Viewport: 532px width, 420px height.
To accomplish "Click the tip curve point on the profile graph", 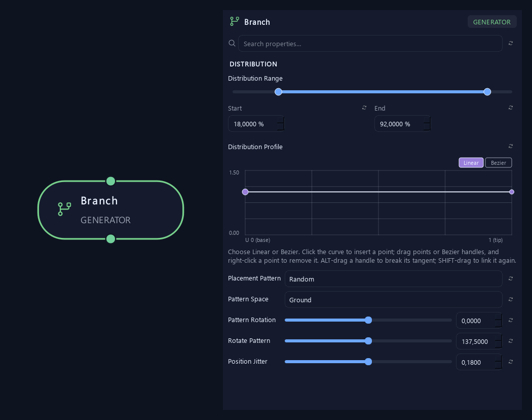I will pyautogui.click(x=512, y=192).
